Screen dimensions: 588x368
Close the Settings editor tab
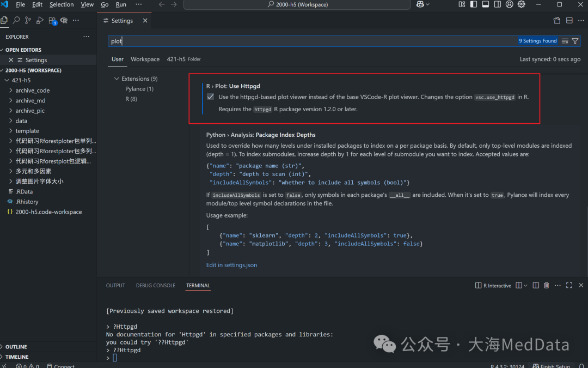pyautogui.click(x=145, y=21)
